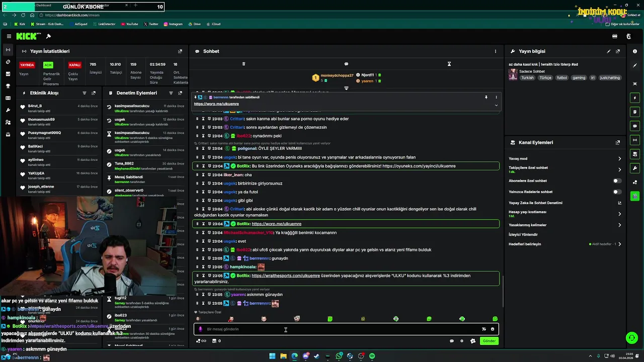Toggle the chat bubble widget in right sidebar
This screenshot has width=644, height=362.
[635, 126]
